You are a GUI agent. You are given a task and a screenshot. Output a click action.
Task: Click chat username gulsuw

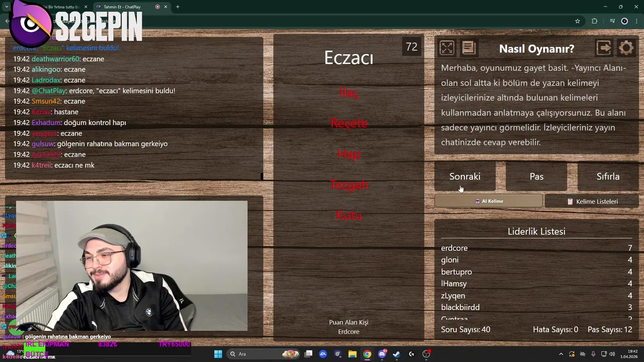(x=42, y=144)
